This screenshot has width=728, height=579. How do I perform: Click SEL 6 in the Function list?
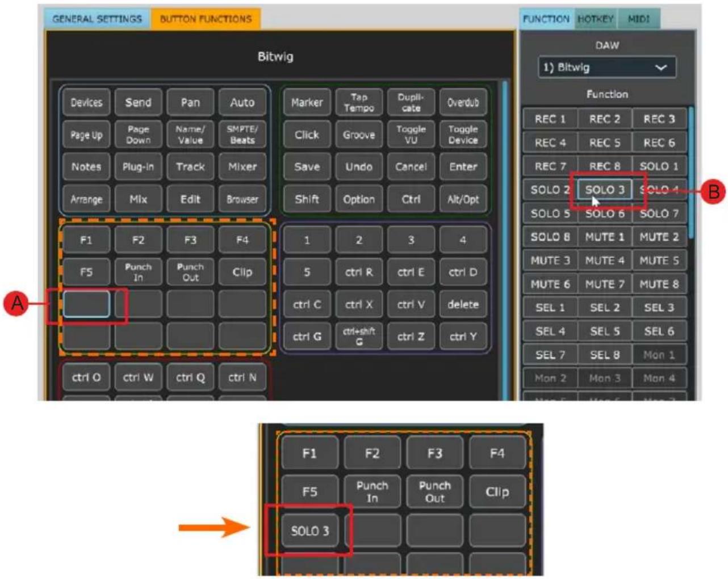pos(659,331)
